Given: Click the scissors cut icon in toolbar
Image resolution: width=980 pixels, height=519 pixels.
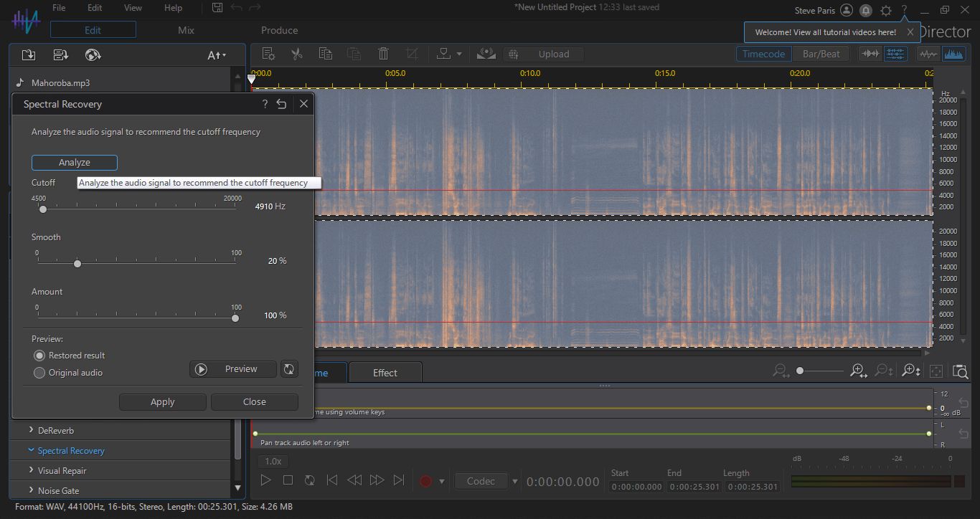Looking at the screenshot, I should tap(296, 54).
